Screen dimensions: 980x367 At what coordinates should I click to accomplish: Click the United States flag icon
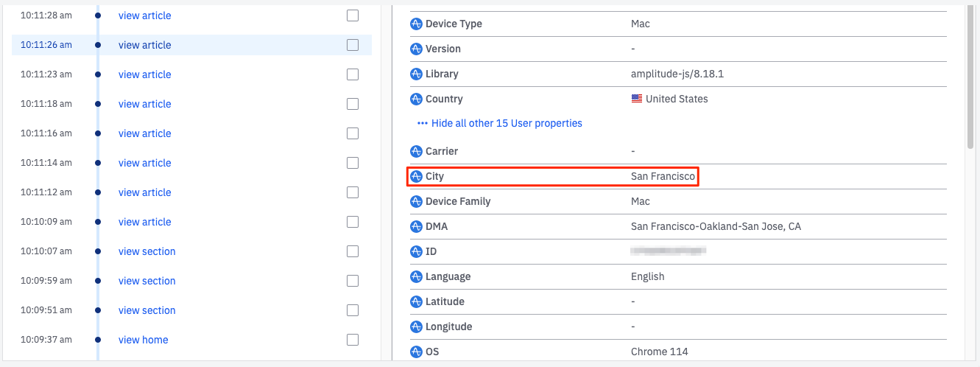[x=637, y=99]
